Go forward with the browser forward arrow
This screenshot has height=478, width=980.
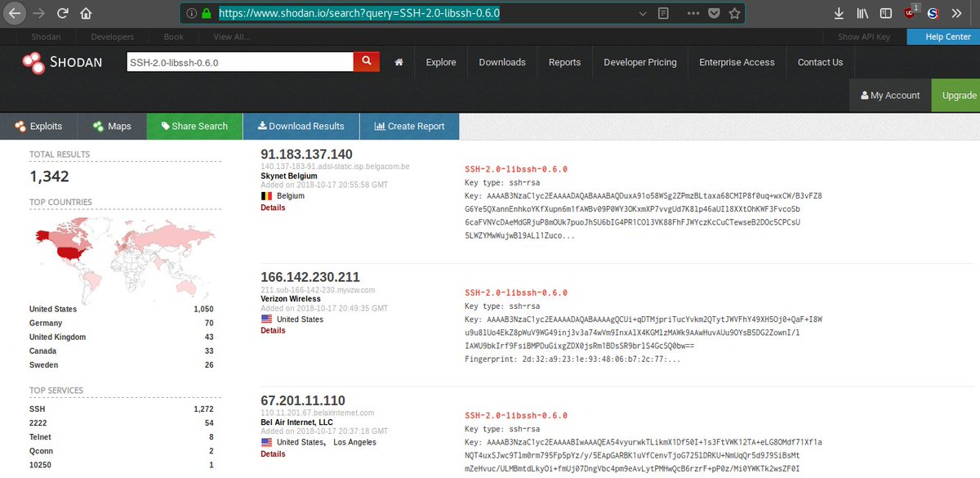38,13
